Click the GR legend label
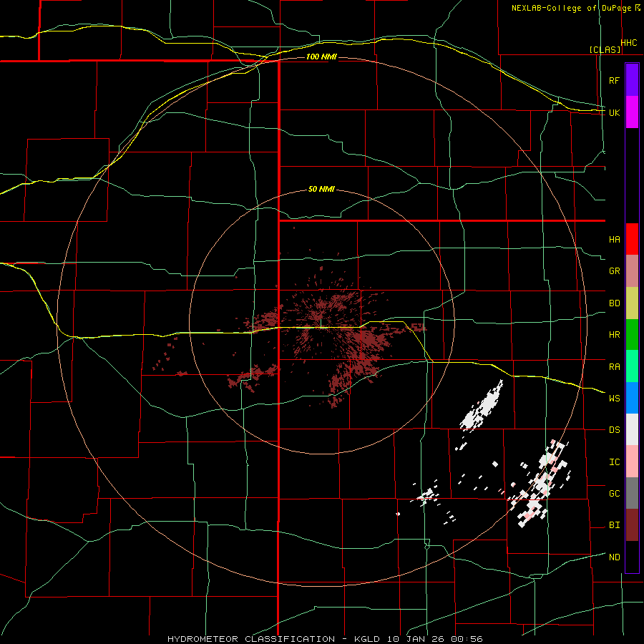The image size is (644, 644). (x=614, y=271)
